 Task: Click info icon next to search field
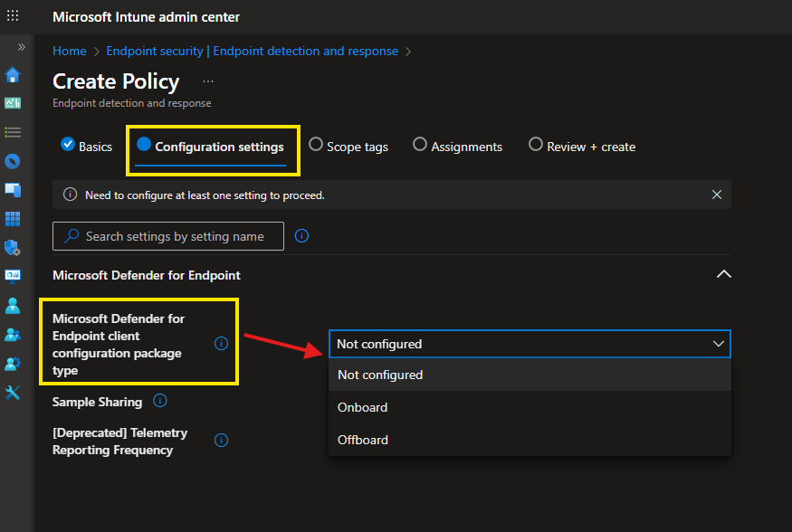coord(301,236)
